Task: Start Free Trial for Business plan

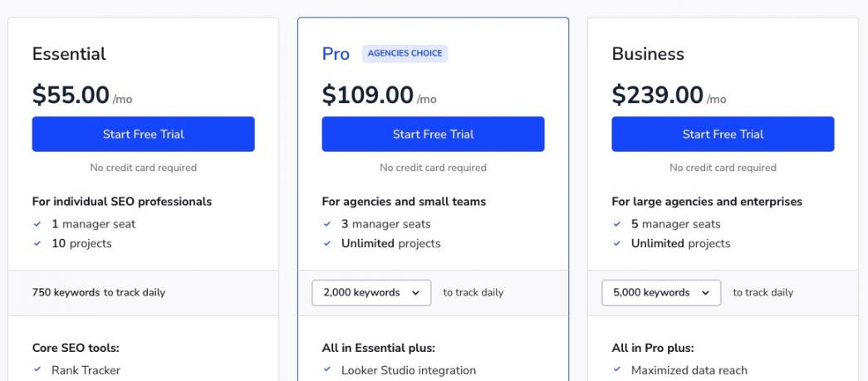Action: [x=723, y=134]
